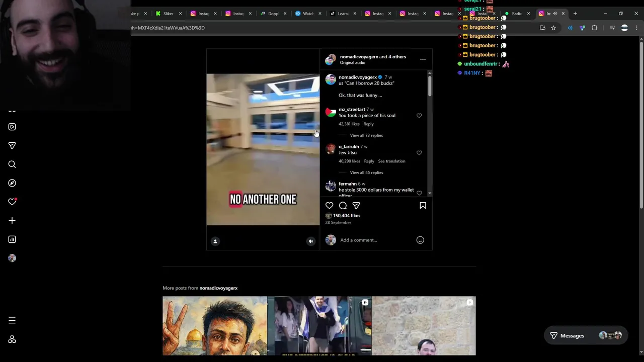Screen dimensions: 644x362
Task: Close the Sliker browser tab
Action: (x=180, y=14)
